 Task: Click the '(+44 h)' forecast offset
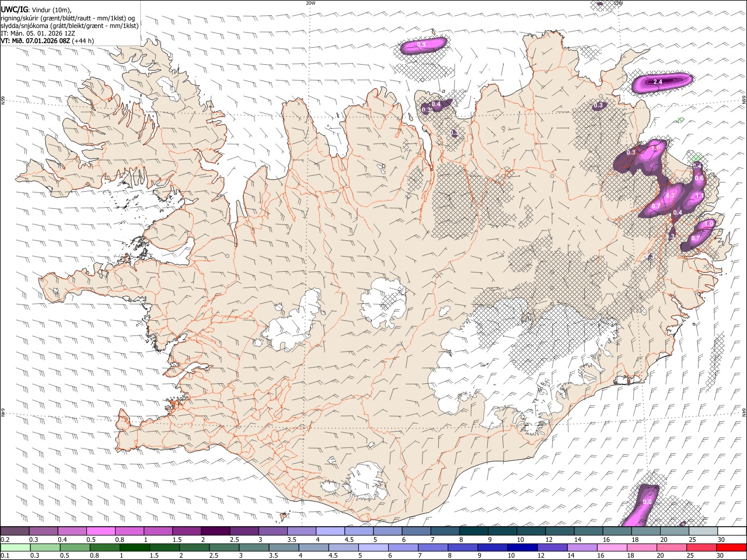pyautogui.click(x=83, y=41)
